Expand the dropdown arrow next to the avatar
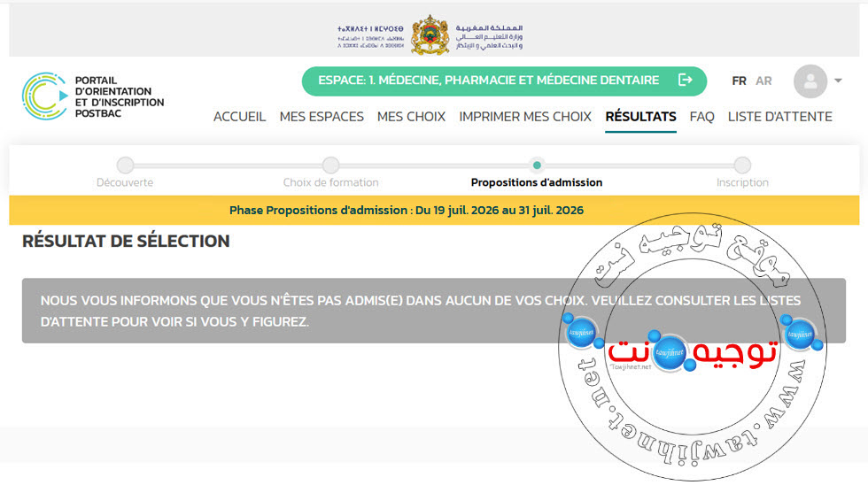Viewport: 868px width, 485px height. pyautogui.click(x=838, y=81)
